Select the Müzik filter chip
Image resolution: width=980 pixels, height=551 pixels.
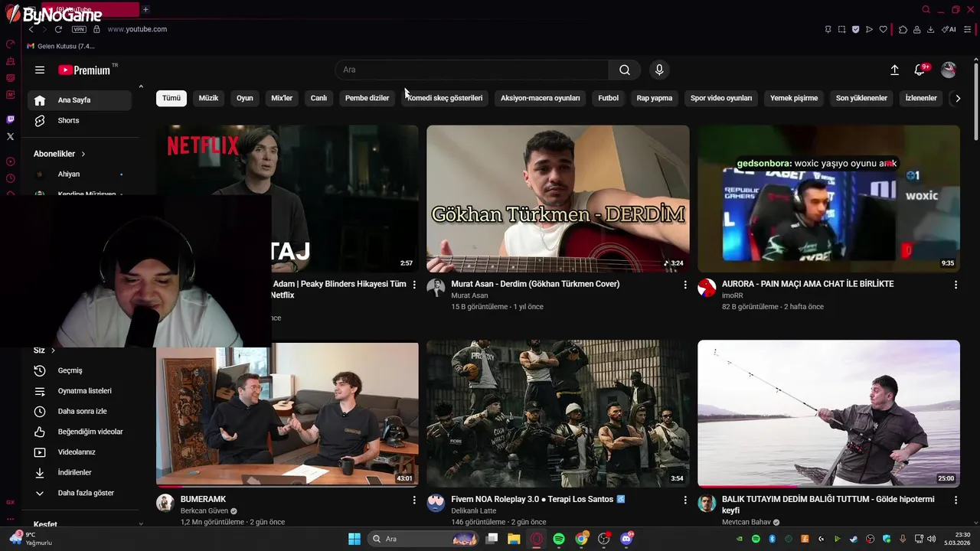pyautogui.click(x=208, y=98)
